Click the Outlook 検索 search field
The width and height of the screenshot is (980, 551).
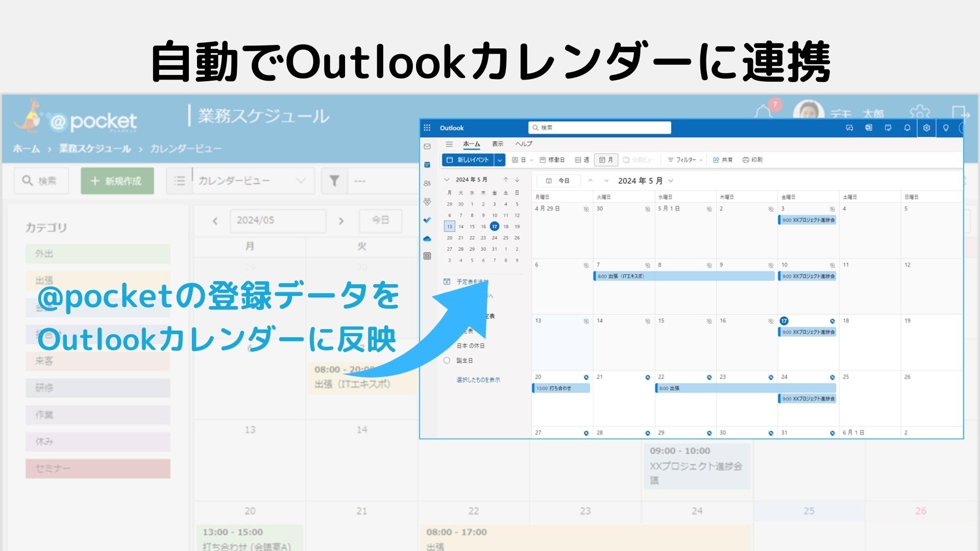point(600,128)
